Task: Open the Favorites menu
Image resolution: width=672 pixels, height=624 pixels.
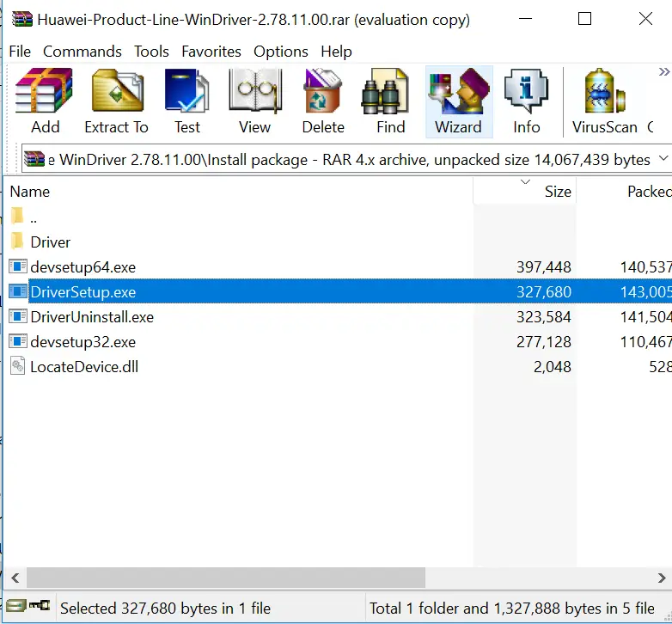Action: tap(211, 52)
